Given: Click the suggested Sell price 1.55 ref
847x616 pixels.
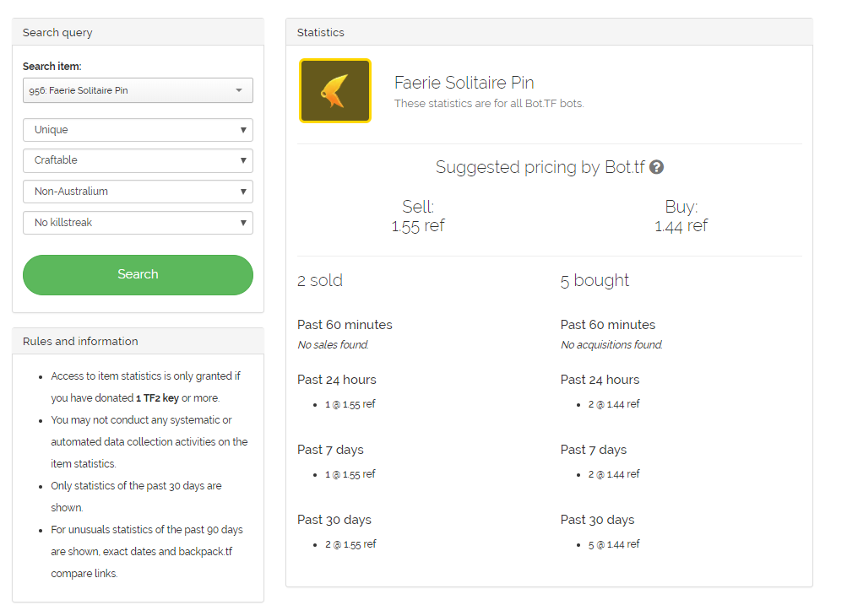Looking at the screenshot, I should [x=418, y=226].
